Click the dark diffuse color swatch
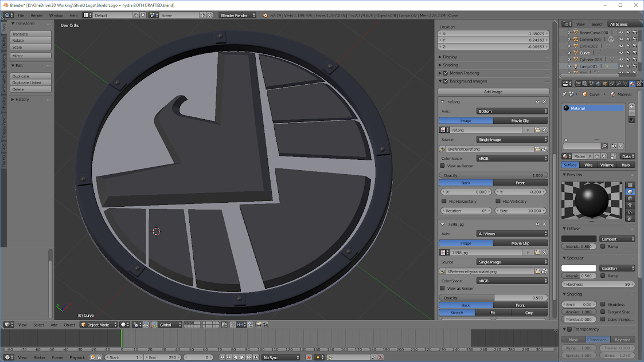 [579, 239]
